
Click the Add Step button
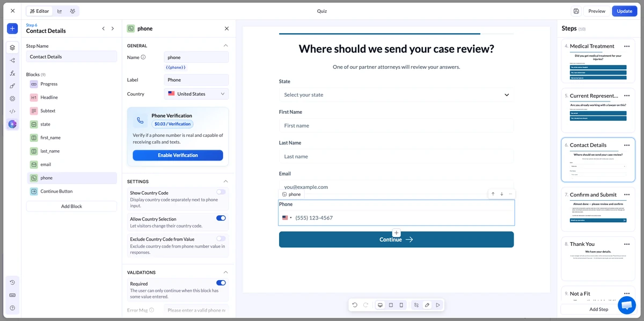click(598, 309)
